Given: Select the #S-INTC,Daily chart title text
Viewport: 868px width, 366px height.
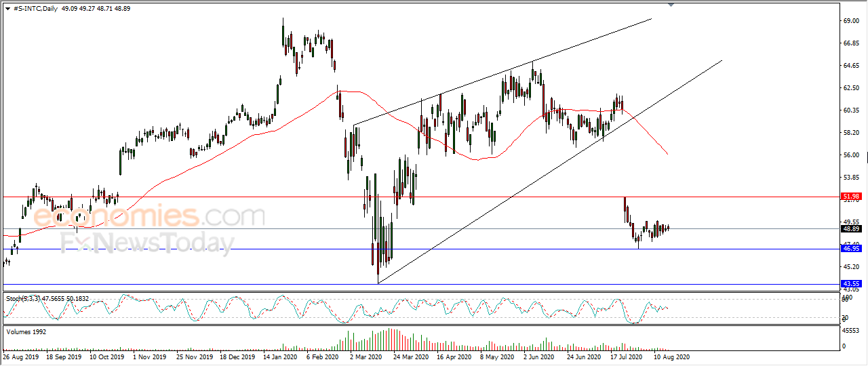Looking at the screenshot, I should (x=36, y=7).
